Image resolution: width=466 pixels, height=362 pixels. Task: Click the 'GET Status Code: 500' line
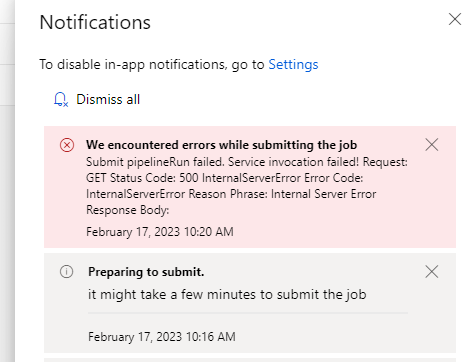coord(225,178)
